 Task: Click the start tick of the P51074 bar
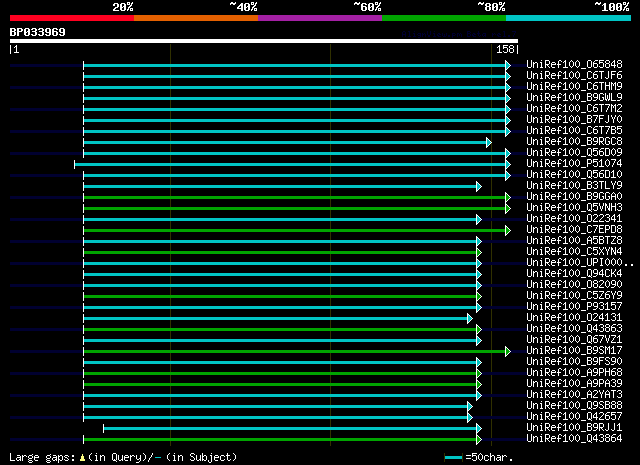[x=74, y=165]
